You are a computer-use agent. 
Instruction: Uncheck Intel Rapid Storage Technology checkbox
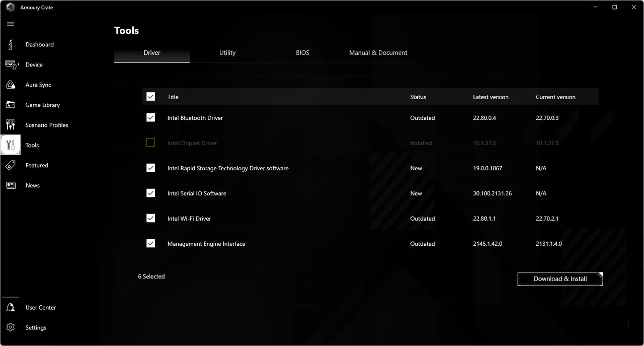150,168
